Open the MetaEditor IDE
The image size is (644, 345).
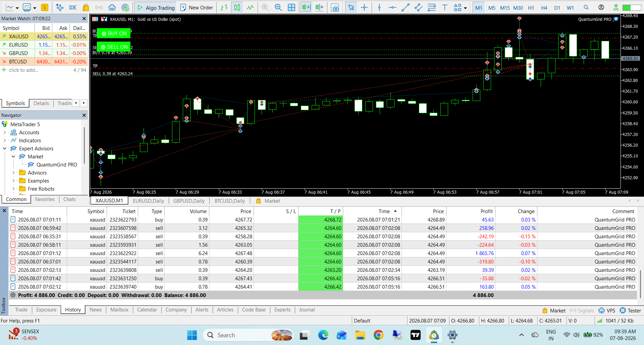coord(72,7)
